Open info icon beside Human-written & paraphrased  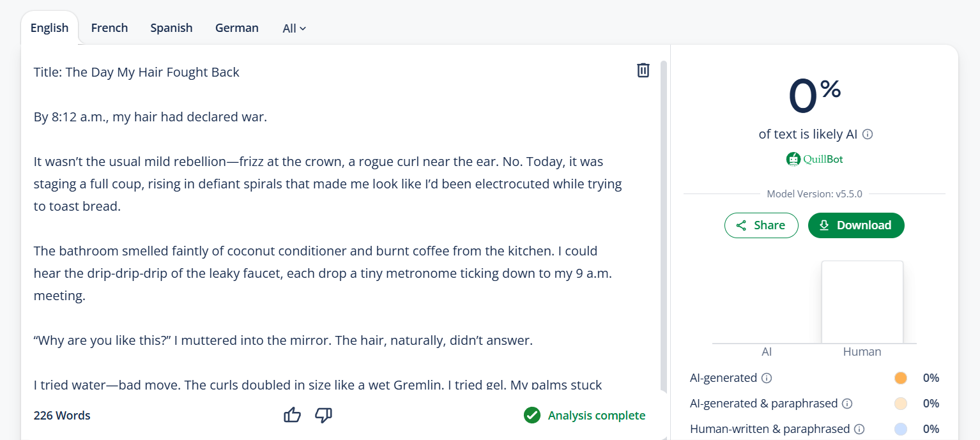click(x=859, y=429)
